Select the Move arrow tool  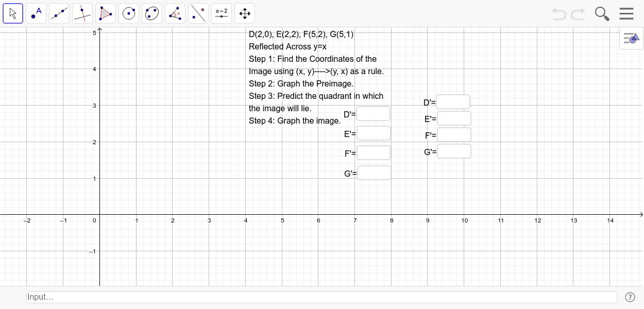[x=13, y=13]
